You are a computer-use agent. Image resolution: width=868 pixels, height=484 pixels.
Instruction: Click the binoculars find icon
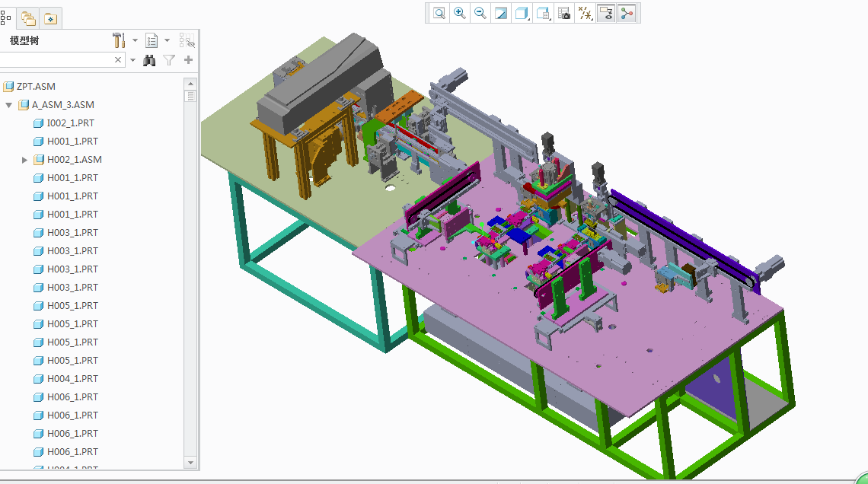click(x=149, y=60)
